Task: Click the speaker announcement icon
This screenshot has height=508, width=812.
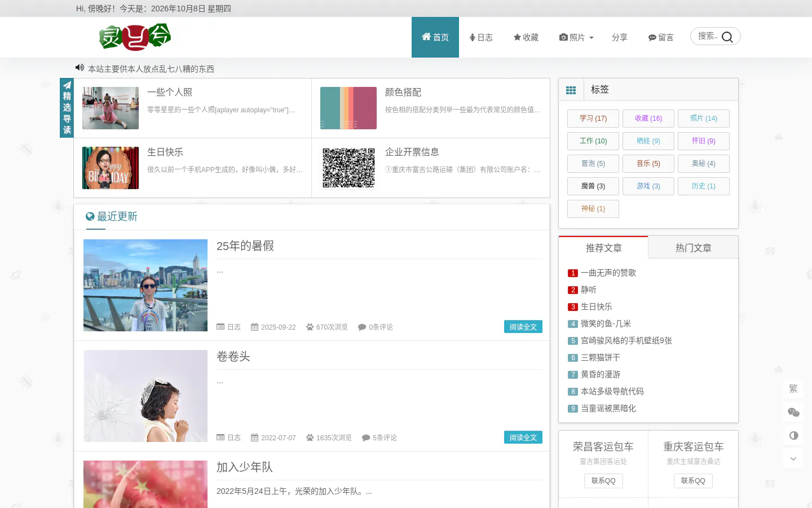Action: pyautogui.click(x=80, y=68)
